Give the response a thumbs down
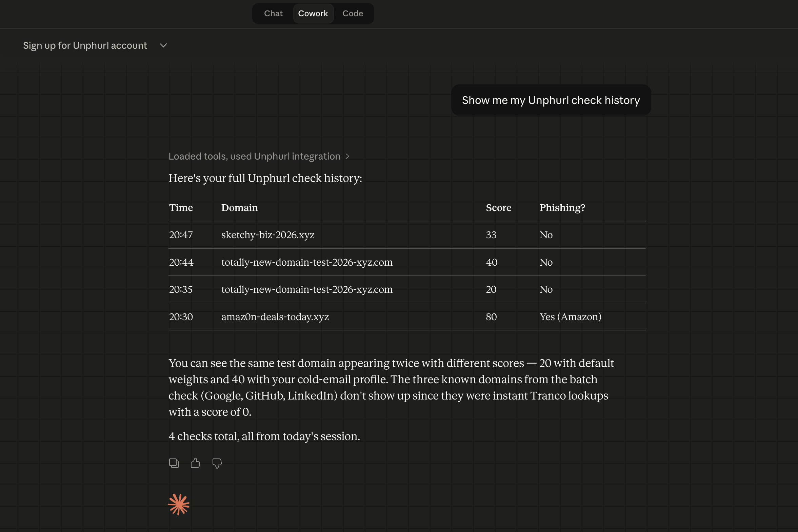The width and height of the screenshot is (798, 532). tap(217, 463)
